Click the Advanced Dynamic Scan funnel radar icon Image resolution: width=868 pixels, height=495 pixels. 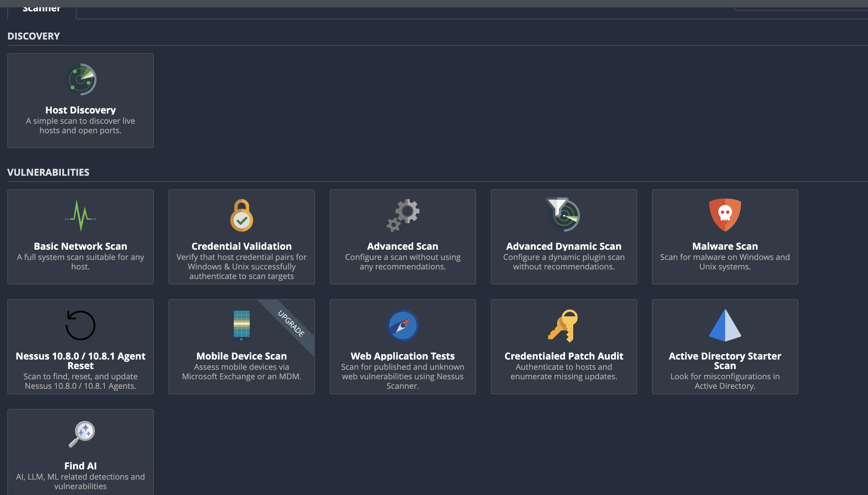(x=563, y=215)
